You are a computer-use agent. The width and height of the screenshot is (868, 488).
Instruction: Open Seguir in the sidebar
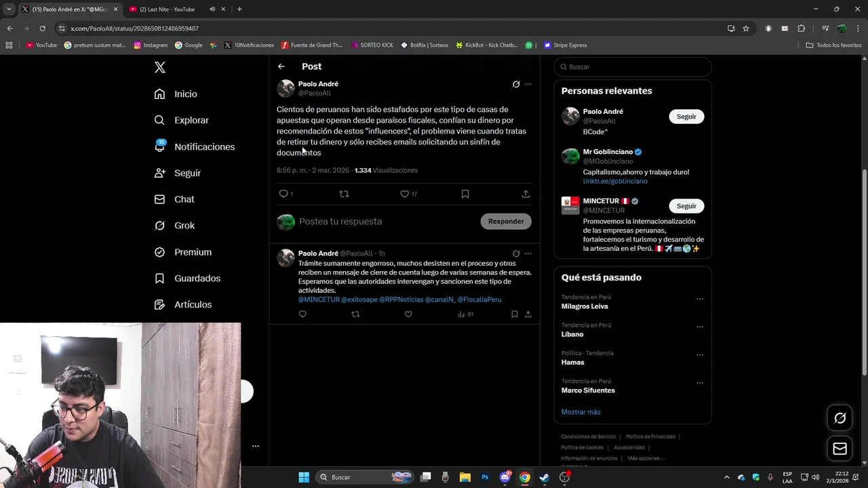pos(177,173)
